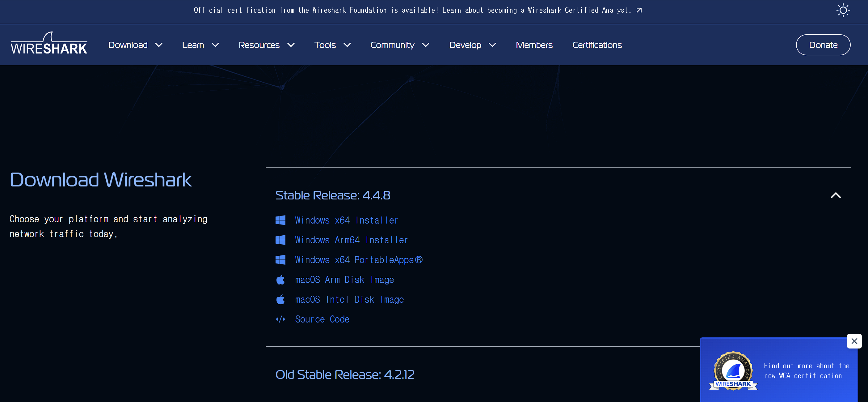Expand the Tools menu chevron

click(347, 45)
